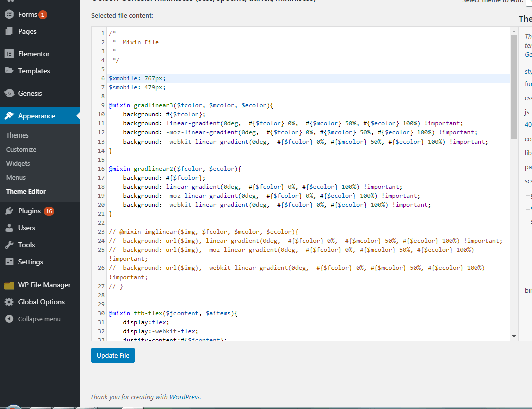Click the Tools wrench icon
This screenshot has height=409, width=532.
pyautogui.click(x=9, y=245)
